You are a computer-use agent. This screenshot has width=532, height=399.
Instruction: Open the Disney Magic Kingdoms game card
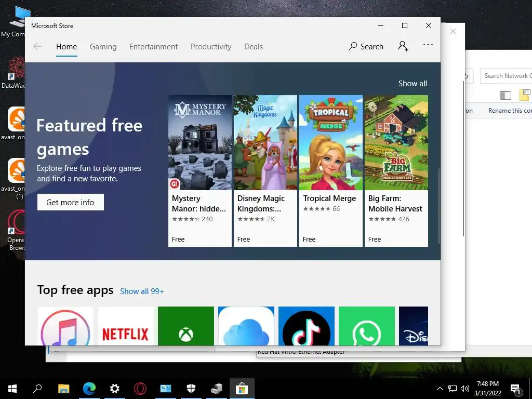(x=265, y=170)
